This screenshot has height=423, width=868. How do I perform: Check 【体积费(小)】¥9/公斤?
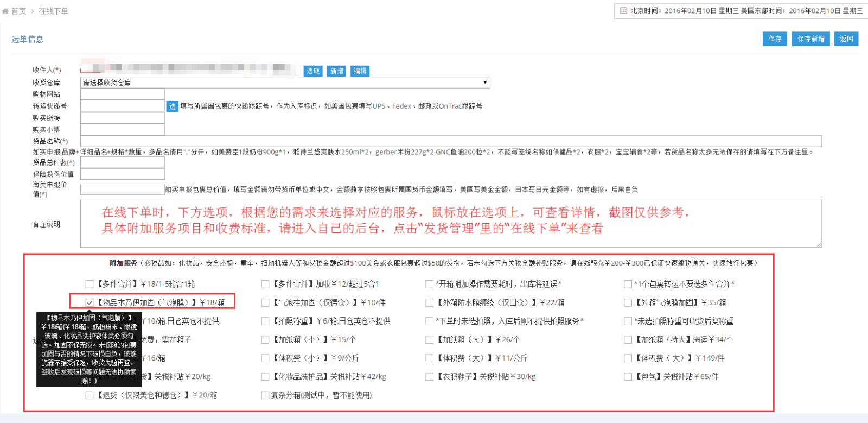click(x=265, y=358)
